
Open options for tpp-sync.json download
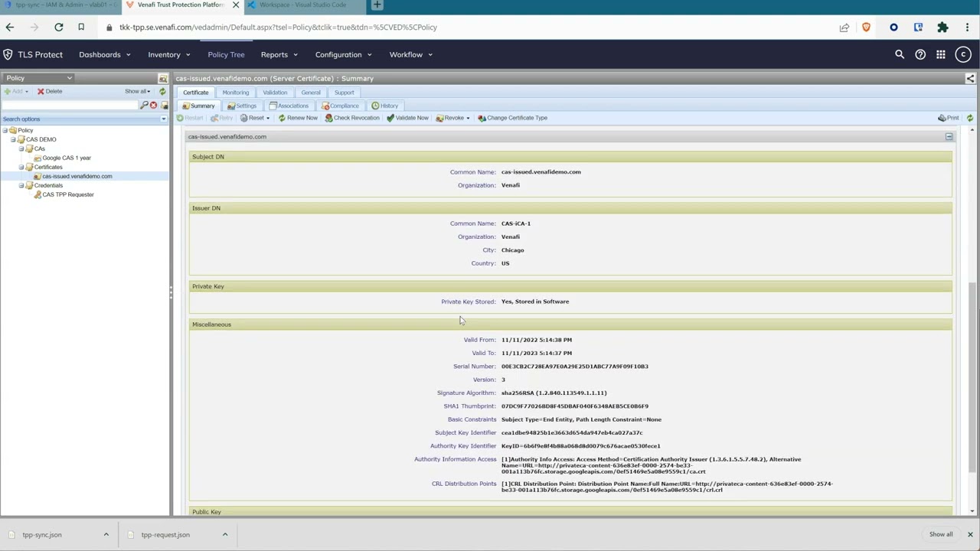click(106, 535)
